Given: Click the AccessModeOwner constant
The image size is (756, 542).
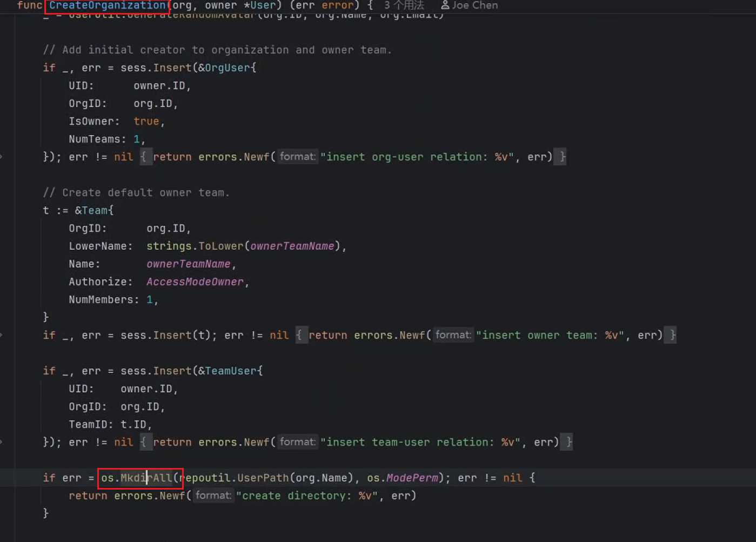Looking at the screenshot, I should (x=195, y=282).
